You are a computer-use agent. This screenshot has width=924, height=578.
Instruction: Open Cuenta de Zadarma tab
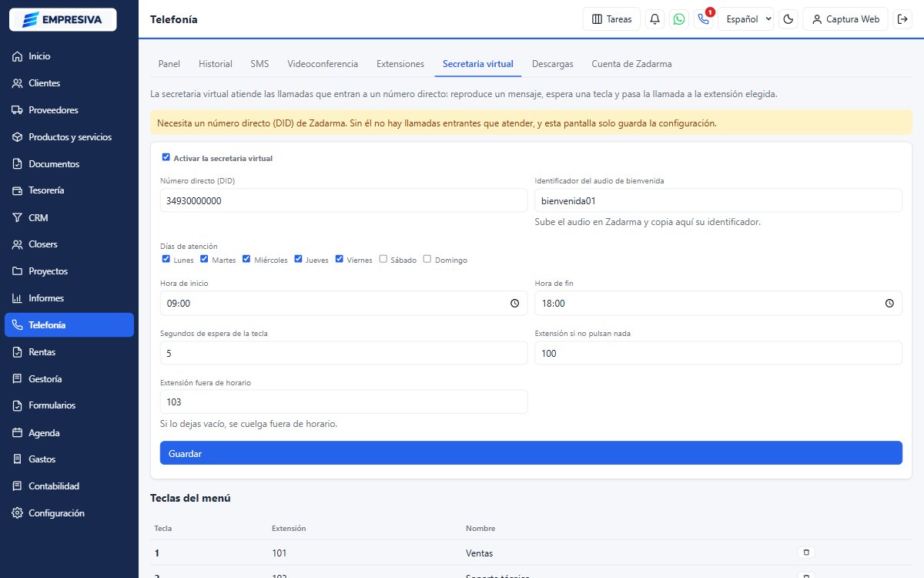631,64
